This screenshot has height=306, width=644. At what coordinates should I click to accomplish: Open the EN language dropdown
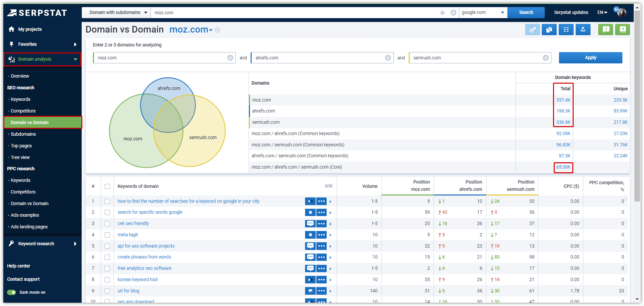pos(602,13)
